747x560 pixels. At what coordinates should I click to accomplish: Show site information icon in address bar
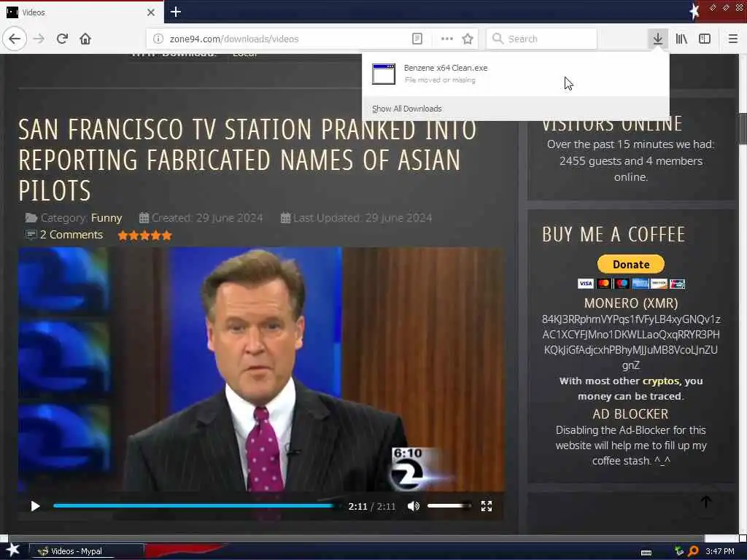(158, 39)
